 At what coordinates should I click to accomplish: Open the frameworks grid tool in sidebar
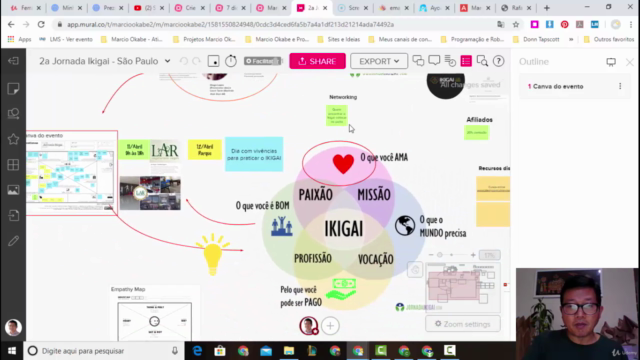13,164
